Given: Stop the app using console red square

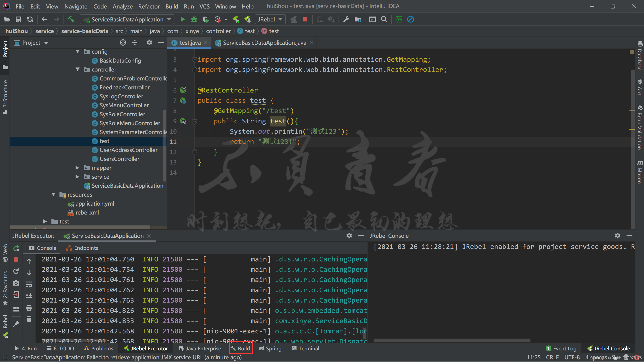Looking at the screenshot, I should click(x=16, y=260).
